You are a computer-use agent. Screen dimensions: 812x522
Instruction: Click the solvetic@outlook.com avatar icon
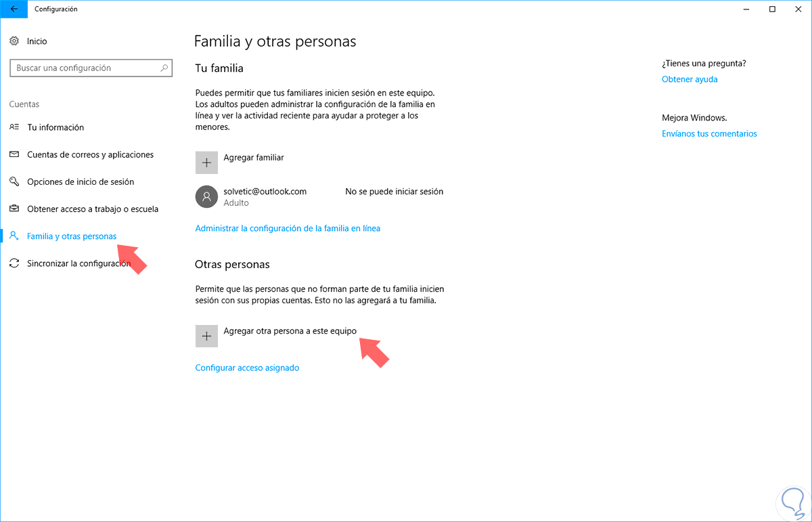pyautogui.click(x=206, y=197)
